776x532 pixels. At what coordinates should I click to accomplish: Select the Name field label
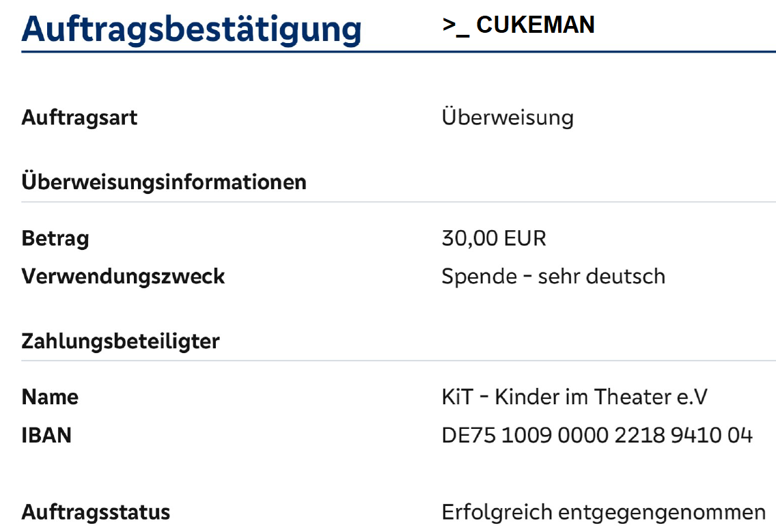click(50, 397)
